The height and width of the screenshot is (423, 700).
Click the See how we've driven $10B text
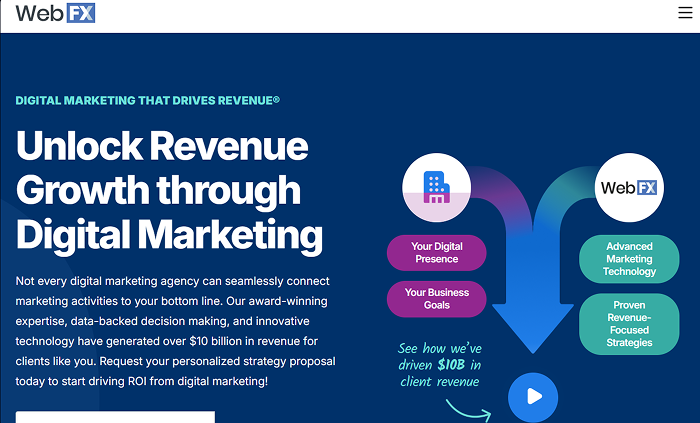point(440,365)
